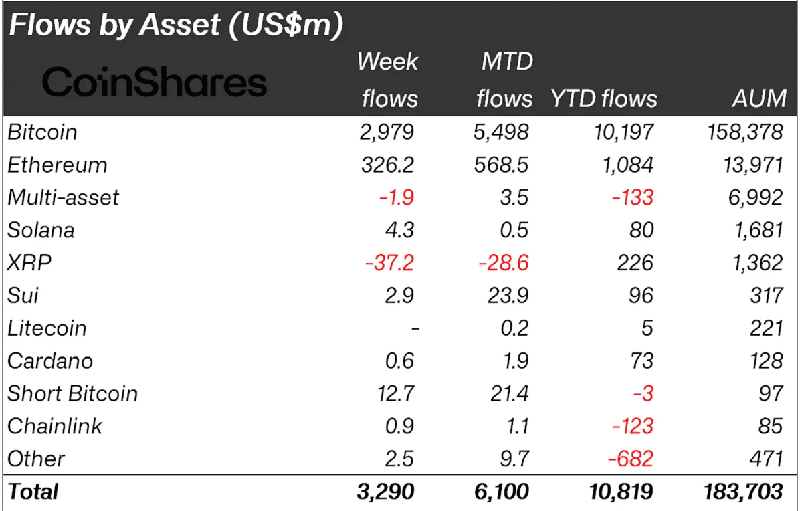
Task: Click the Flows by Asset title
Action: point(177,25)
